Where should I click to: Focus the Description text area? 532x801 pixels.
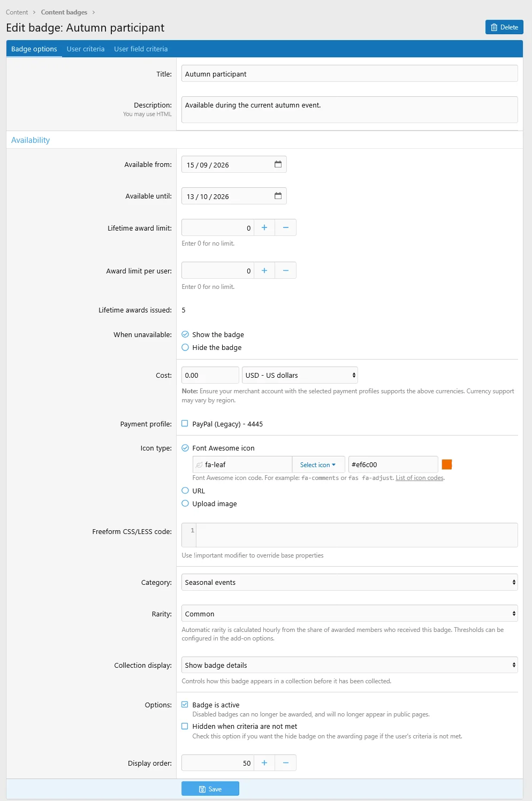pyautogui.click(x=349, y=110)
